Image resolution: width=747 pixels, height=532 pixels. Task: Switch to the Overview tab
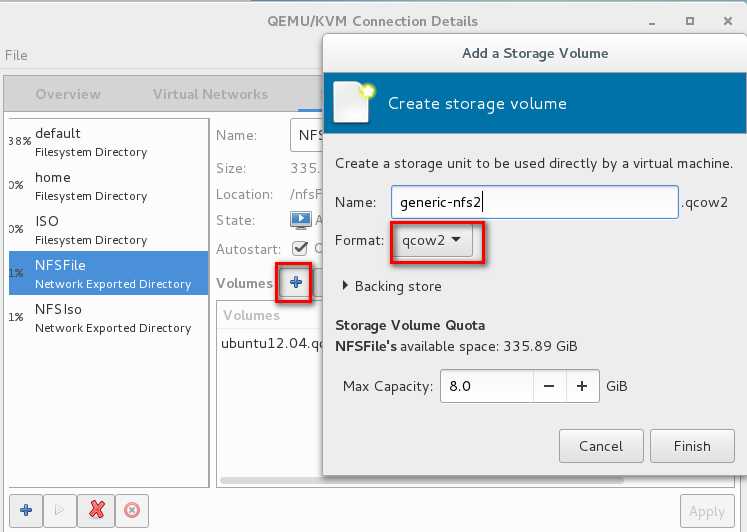click(68, 94)
